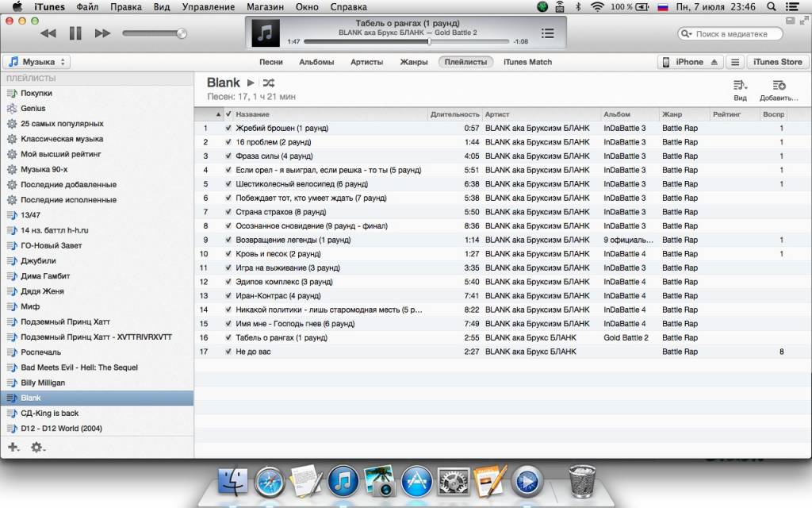This screenshot has height=508, width=812.
Task: Toggle the remaining time display -1:08
Action: coord(520,41)
